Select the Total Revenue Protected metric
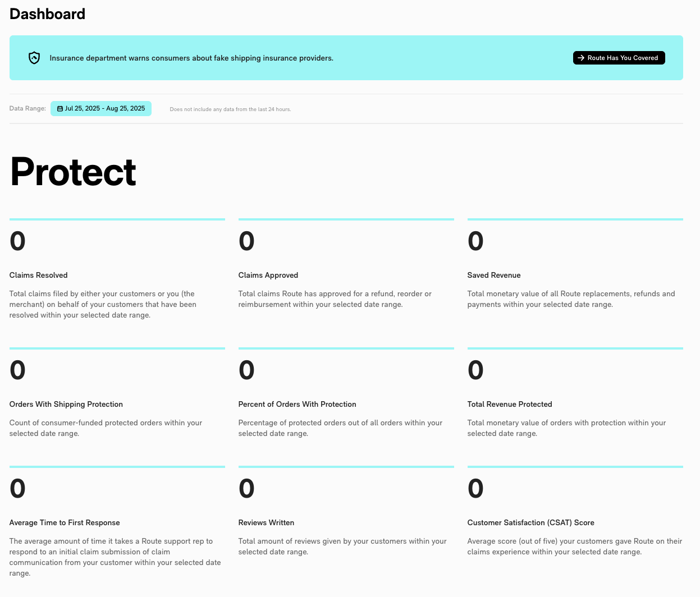 point(510,404)
